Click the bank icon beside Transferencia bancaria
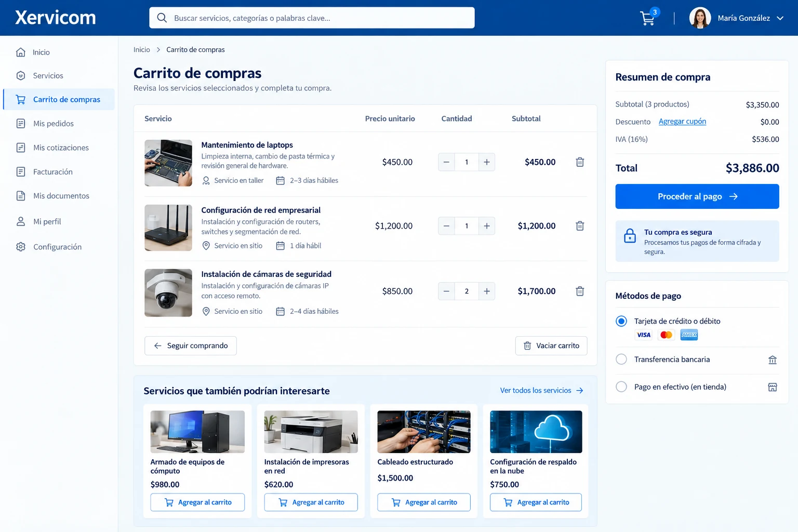 [773, 360]
